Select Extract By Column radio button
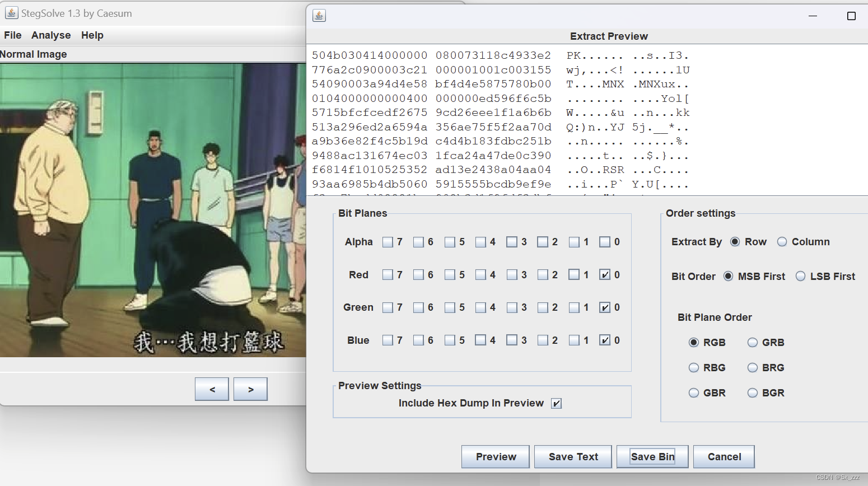The width and height of the screenshot is (868, 486). click(782, 242)
